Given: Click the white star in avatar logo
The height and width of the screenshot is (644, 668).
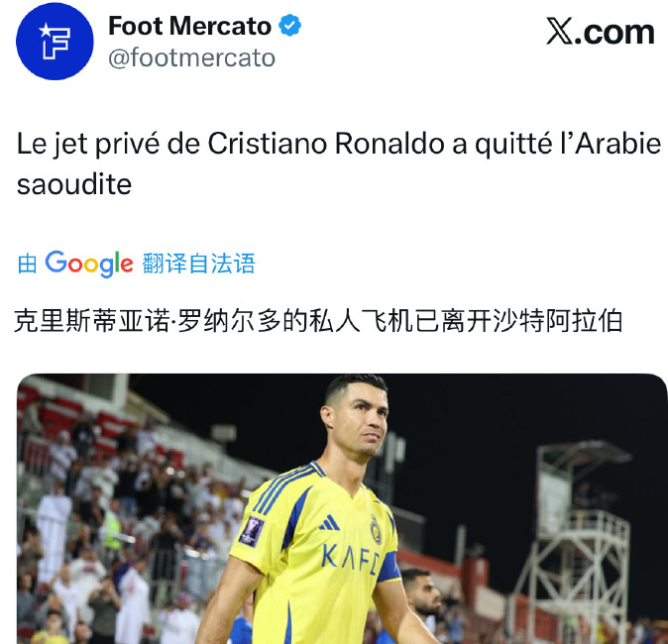Looking at the screenshot, I should coord(46,30).
